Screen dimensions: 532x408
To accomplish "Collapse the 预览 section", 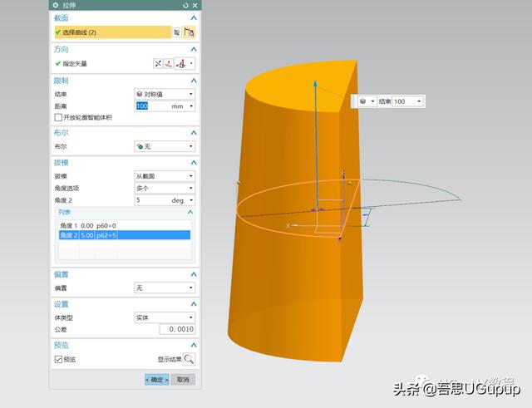I will pyautogui.click(x=194, y=345).
